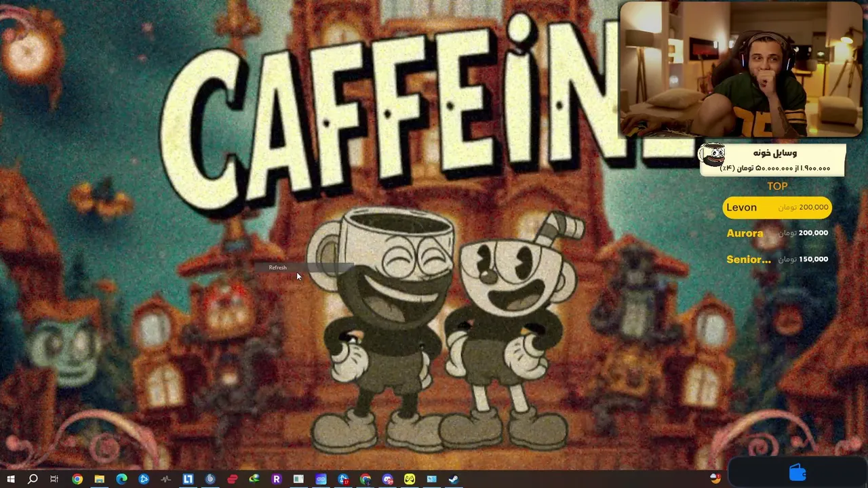Open taskbar Search magnifier
Viewport: 868px width, 488px height.
point(33,479)
